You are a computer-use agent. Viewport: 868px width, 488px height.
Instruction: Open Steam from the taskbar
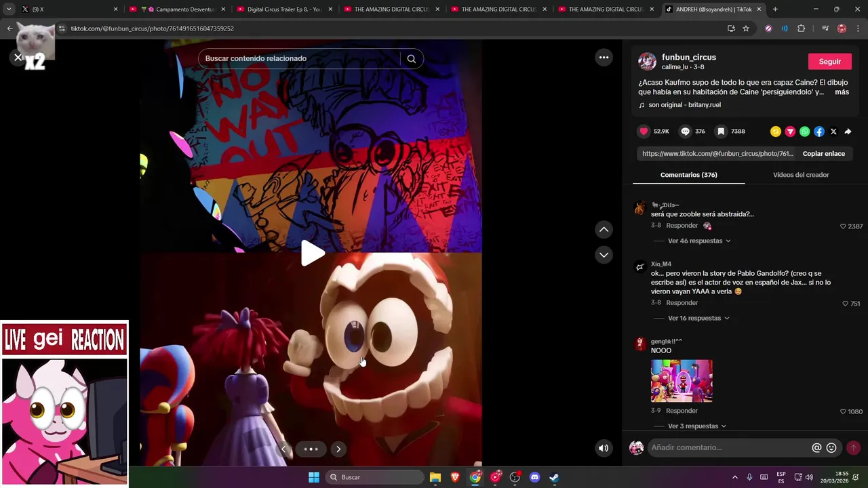(x=554, y=477)
